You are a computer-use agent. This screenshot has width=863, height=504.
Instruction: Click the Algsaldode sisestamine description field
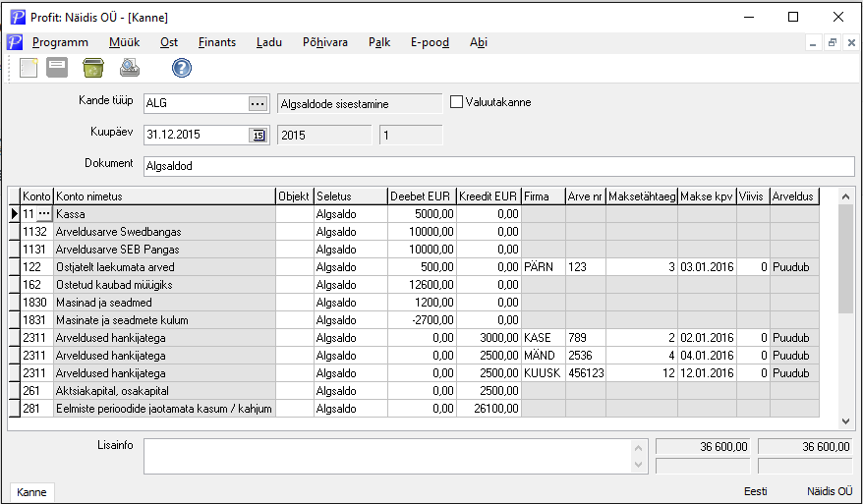360,104
